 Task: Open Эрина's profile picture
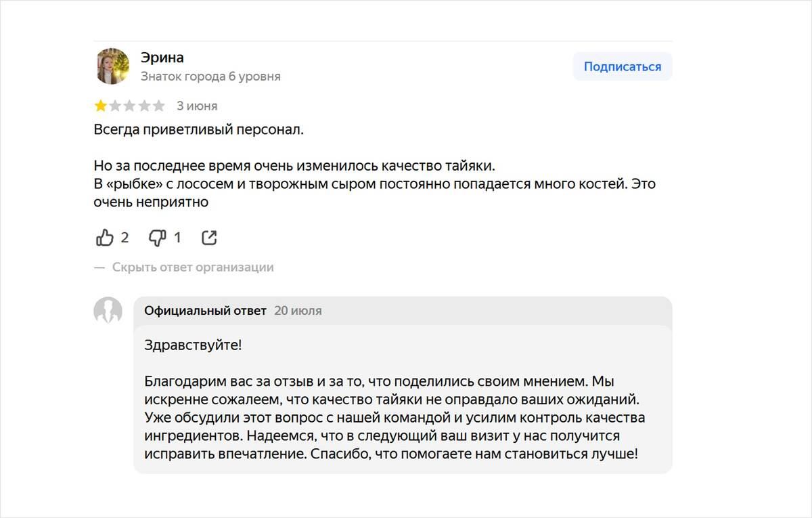112,66
